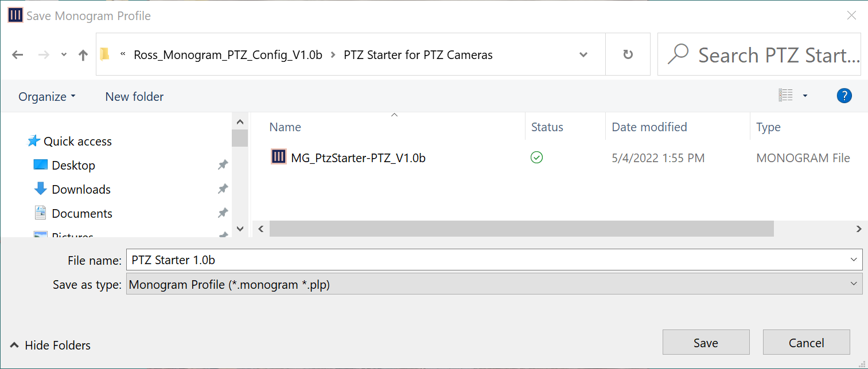Select the MG_PtzStarter-PTZ_V1.0b file icon
Image resolution: width=868 pixels, height=369 pixels.
[279, 157]
